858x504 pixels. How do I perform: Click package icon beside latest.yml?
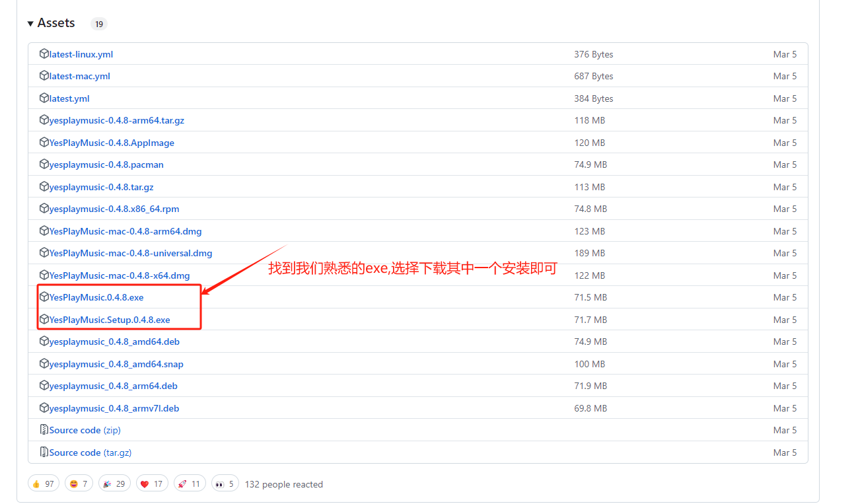coord(44,98)
